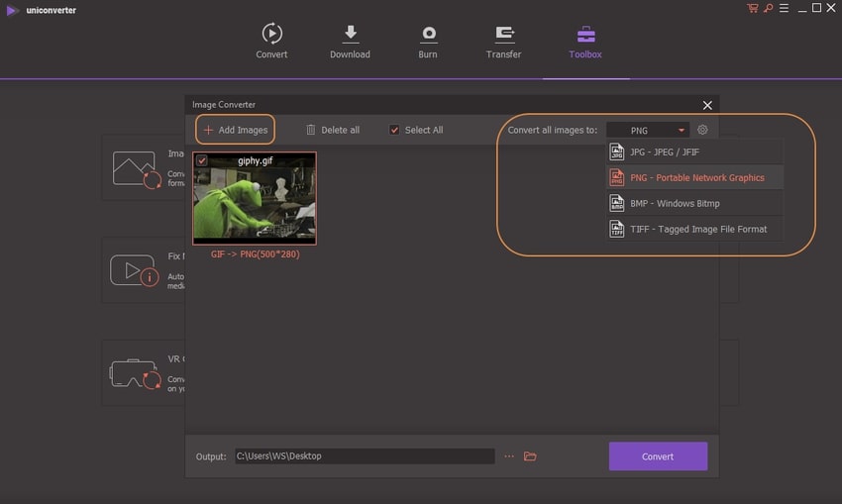This screenshot has height=504, width=842.
Task: Open output folder icon
Action: point(530,456)
